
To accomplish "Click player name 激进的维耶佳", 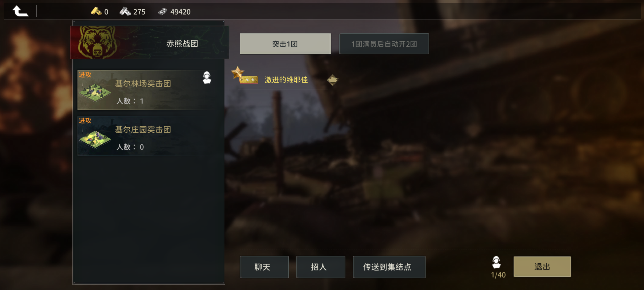I will tap(286, 80).
